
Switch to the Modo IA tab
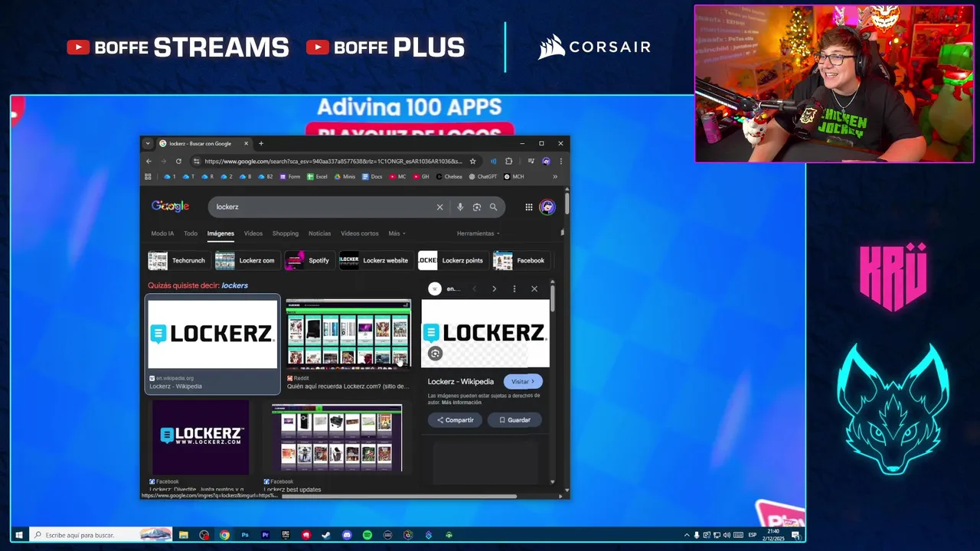point(162,233)
